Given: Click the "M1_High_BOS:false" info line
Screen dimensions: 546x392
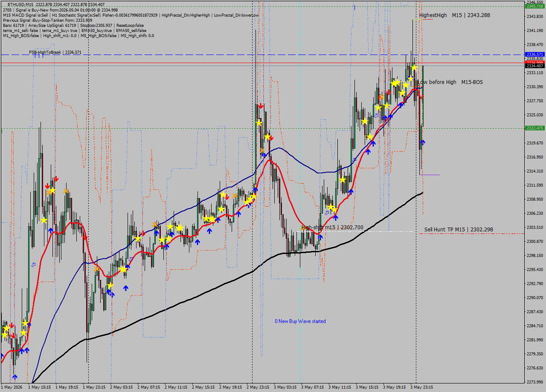Looking at the screenshot, I should (78, 35).
